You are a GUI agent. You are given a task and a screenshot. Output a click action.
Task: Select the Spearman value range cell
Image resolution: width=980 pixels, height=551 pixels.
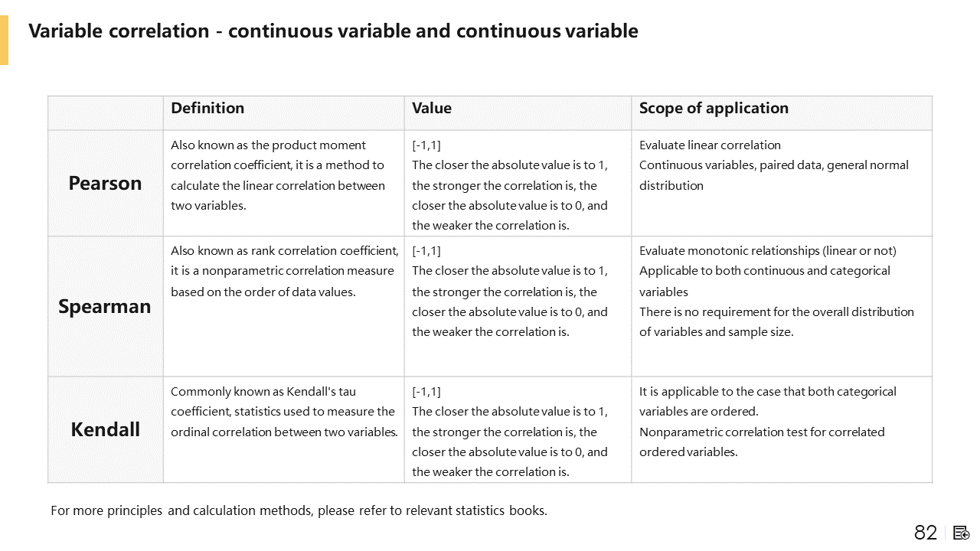point(510,292)
